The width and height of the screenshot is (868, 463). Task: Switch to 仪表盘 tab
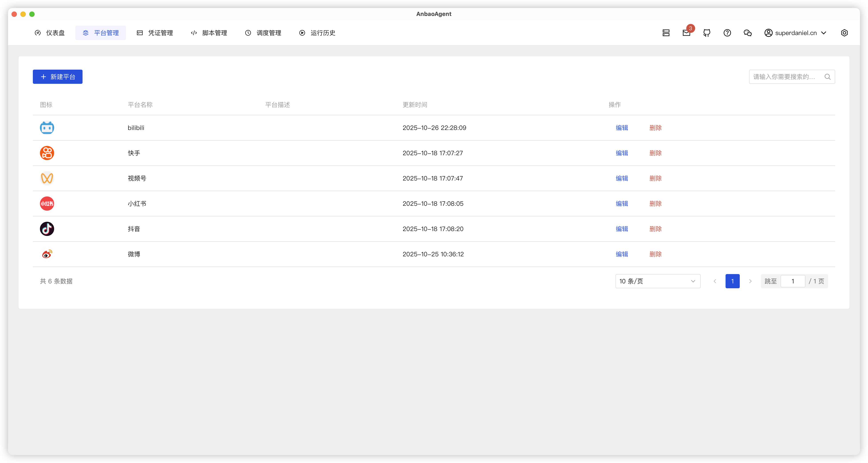pyautogui.click(x=50, y=33)
